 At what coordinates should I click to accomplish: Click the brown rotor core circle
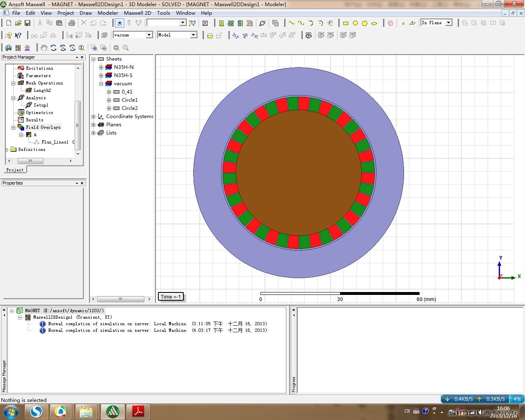pos(299,173)
